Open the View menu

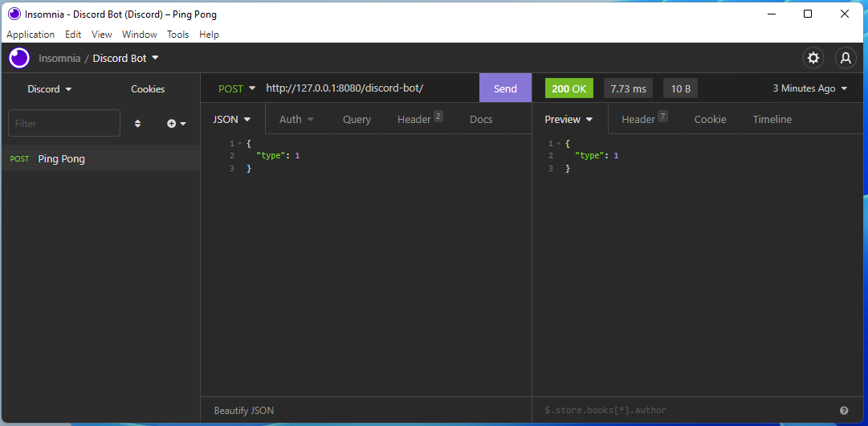pyautogui.click(x=102, y=35)
